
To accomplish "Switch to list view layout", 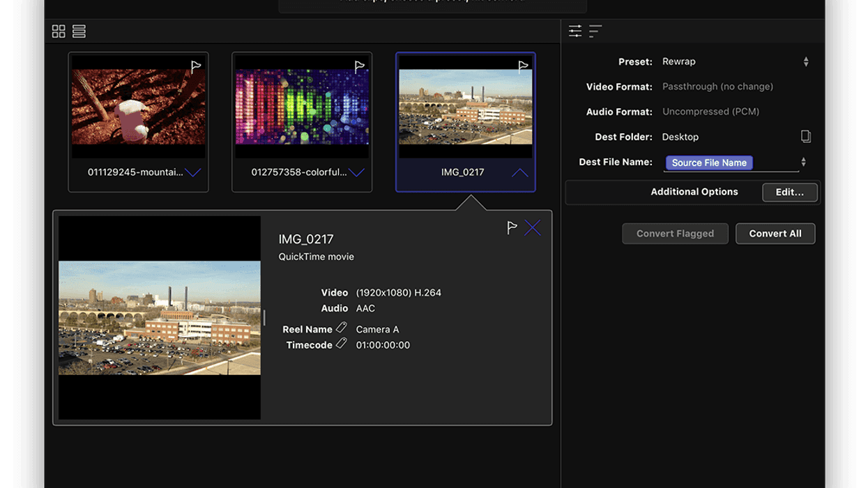I will point(79,31).
